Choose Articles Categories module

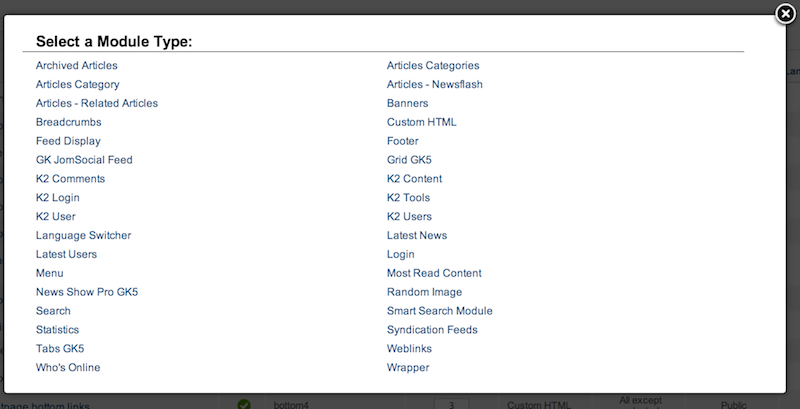coord(433,65)
